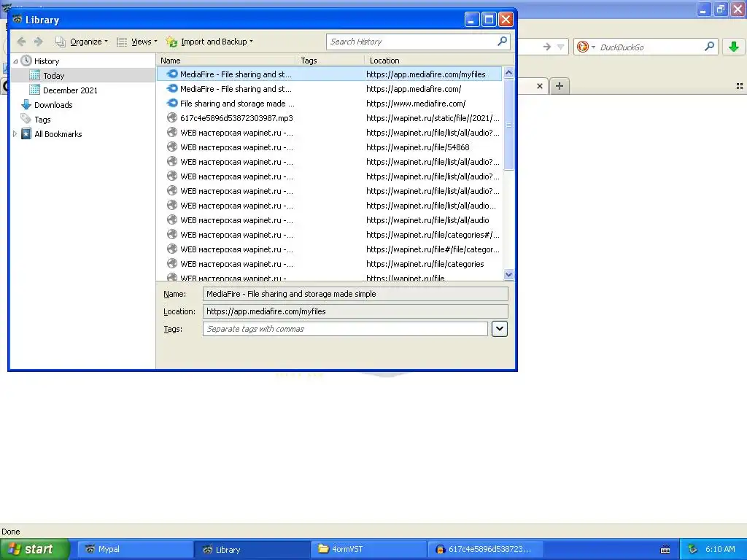
Task: Click the network tray icon near the clock
Action: coord(692,549)
